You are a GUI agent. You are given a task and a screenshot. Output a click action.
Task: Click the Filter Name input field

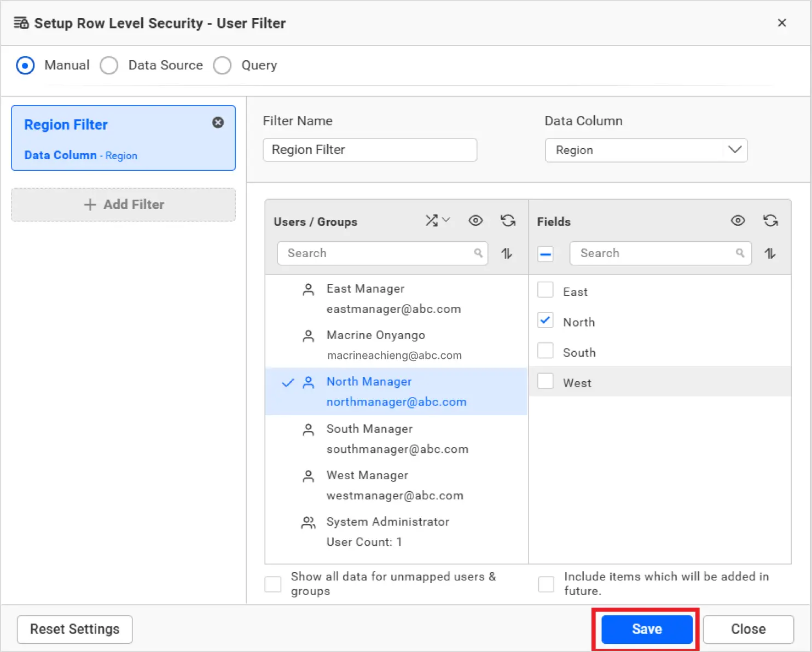pos(370,150)
